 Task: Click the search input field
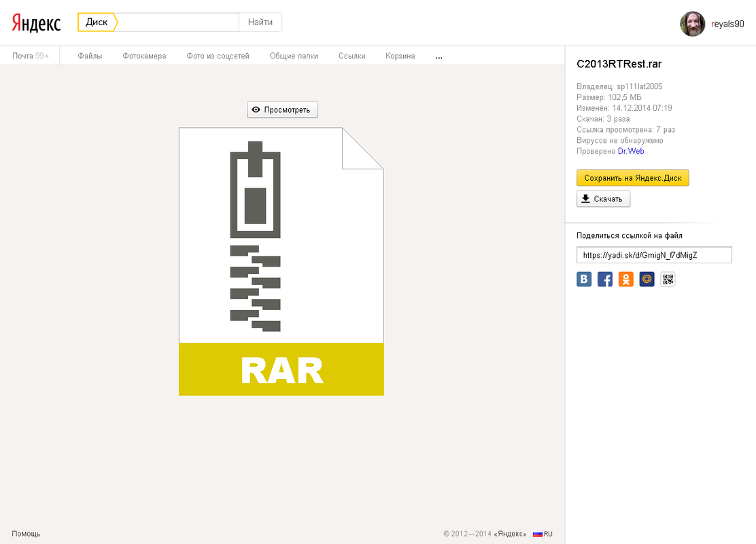pos(178,22)
